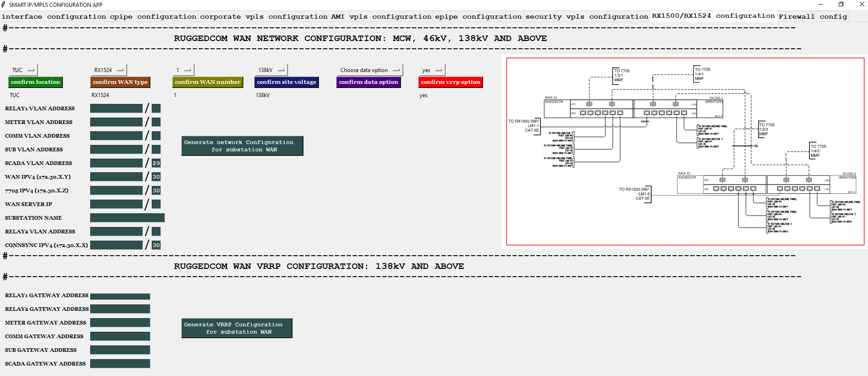Viewport: 868px width, 376px height.
Task: Expand the vrrp option dropdown showing yes
Action: [432, 70]
